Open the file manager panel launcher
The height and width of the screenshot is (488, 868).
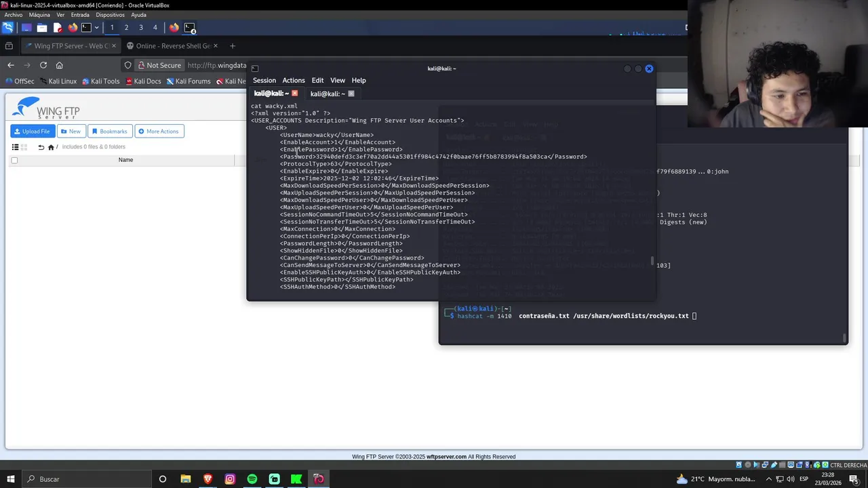(x=41, y=28)
